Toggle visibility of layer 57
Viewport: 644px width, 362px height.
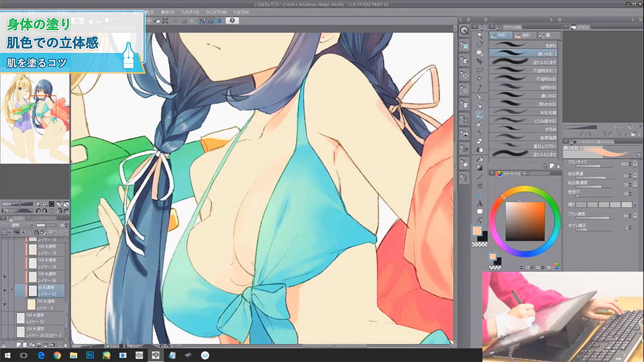5,291
